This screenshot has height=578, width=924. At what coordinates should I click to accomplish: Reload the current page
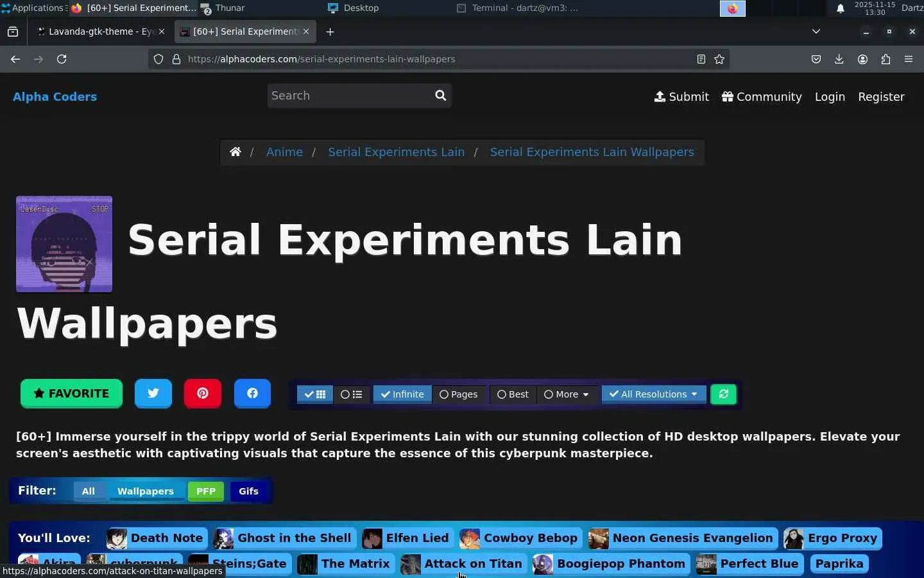pyautogui.click(x=62, y=59)
